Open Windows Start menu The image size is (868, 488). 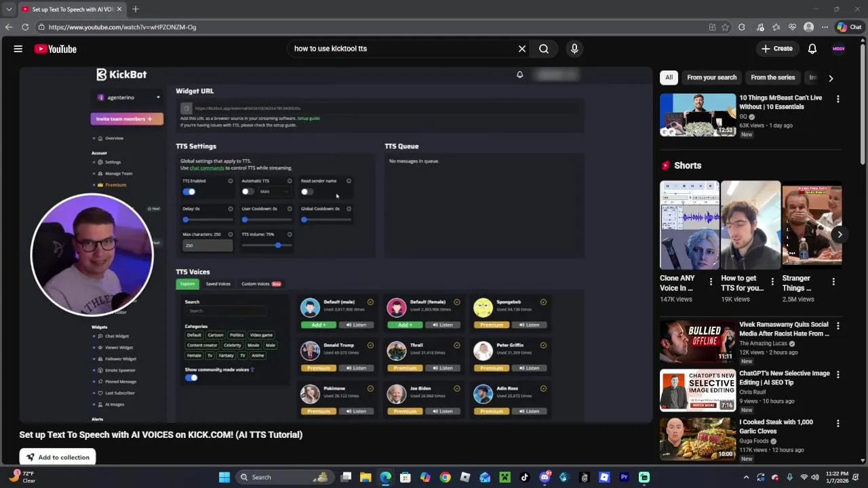click(224, 477)
